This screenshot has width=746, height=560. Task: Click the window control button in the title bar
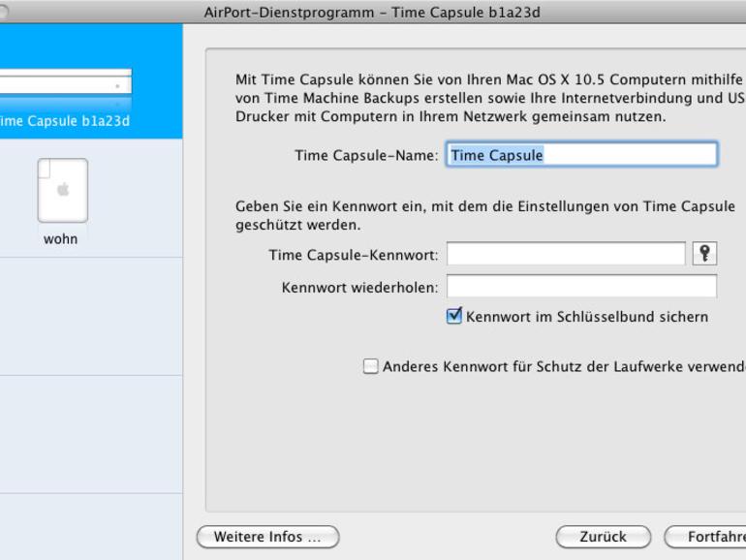tap(3, 12)
